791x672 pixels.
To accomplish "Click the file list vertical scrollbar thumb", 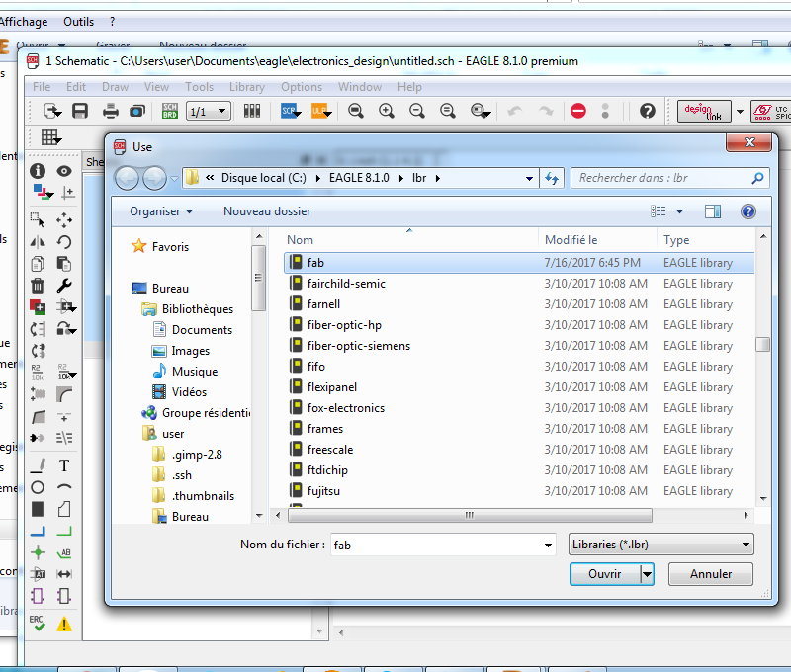I will pyautogui.click(x=762, y=344).
